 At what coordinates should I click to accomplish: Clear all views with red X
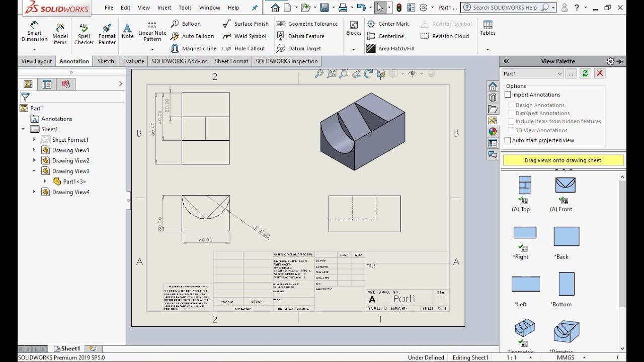(x=600, y=73)
